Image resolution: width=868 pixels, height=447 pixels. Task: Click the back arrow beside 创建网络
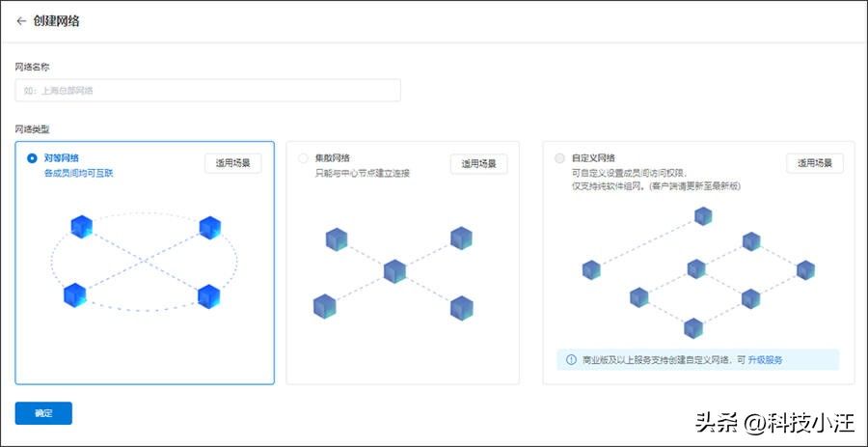pyautogui.click(x=21, y=21)
